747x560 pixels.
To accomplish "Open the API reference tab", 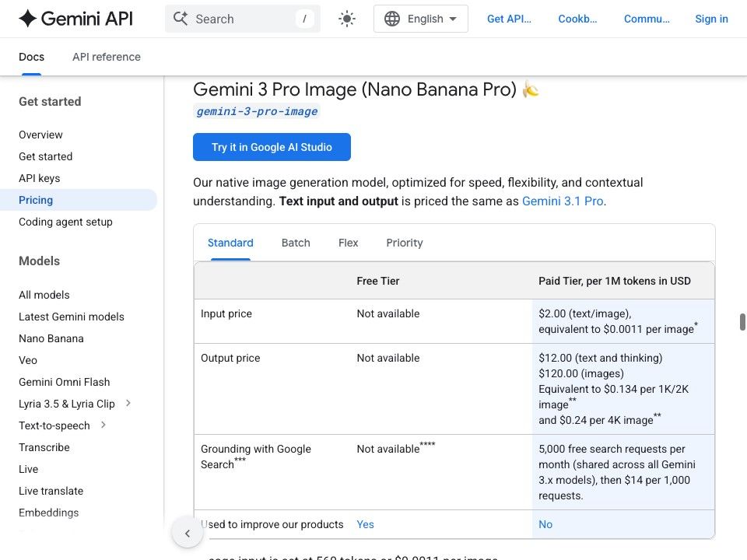I will pos(107,57).
